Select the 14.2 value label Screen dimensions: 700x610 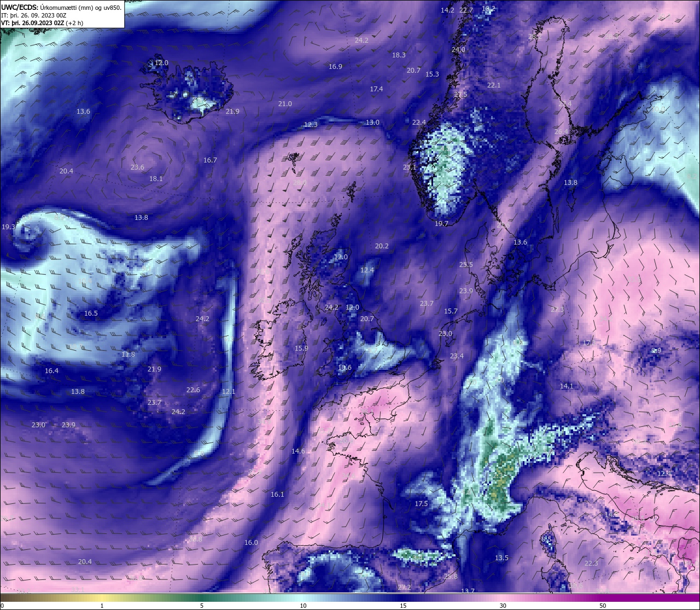447,10
